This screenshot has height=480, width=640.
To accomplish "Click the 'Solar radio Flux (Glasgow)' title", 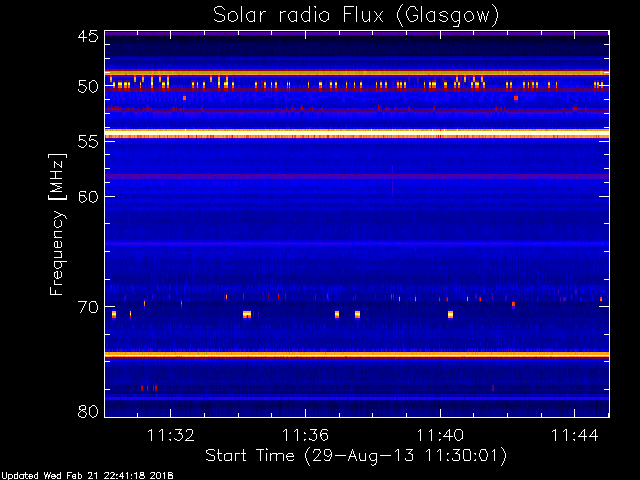I will click(356, 16).
